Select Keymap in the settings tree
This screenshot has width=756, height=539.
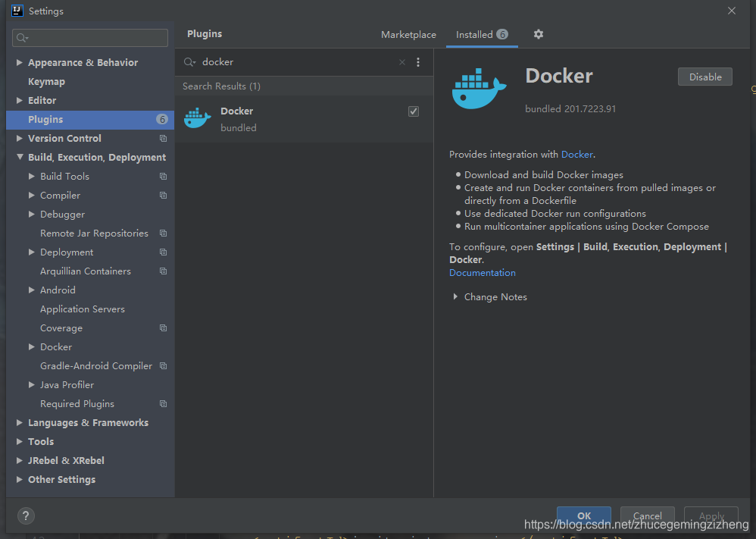click(47, 82)
